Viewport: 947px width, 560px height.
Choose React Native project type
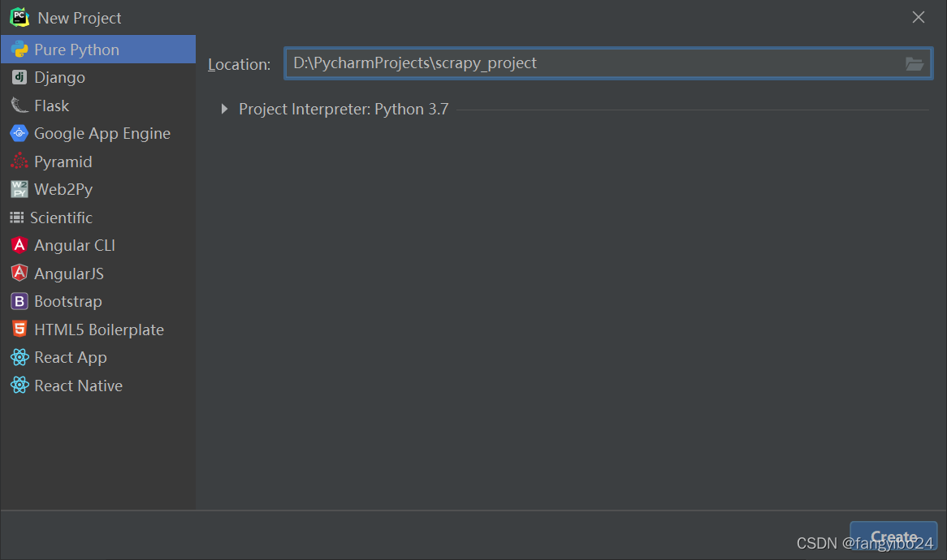click(78, 386)
